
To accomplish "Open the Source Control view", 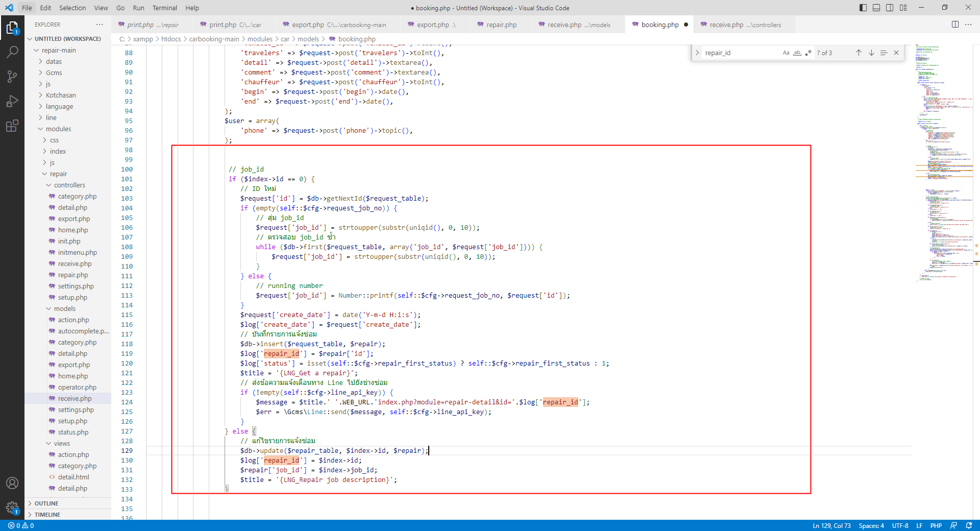I will click(x=12, y=77).
